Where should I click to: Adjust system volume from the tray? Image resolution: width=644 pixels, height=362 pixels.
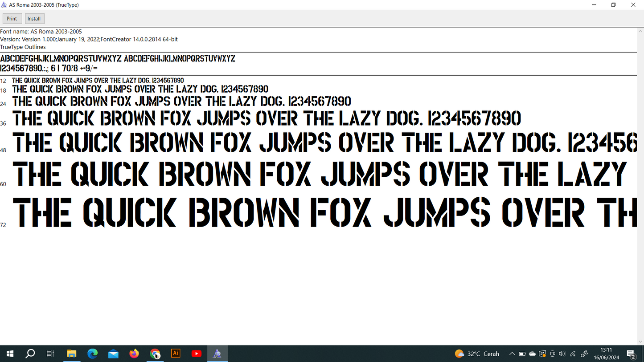(x=562, y=354)
